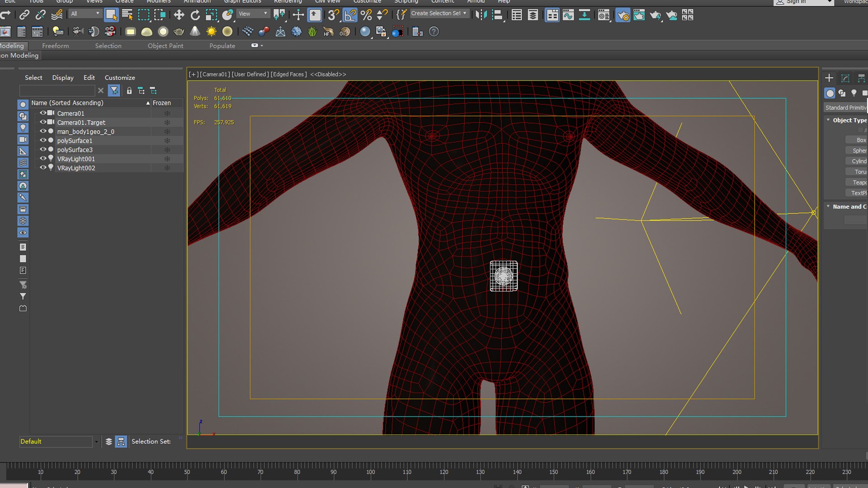Viewport: 868px width, 488px height.
Task: Select man_body1geo_2_0 in scene list
Action: tap(85, 131)
